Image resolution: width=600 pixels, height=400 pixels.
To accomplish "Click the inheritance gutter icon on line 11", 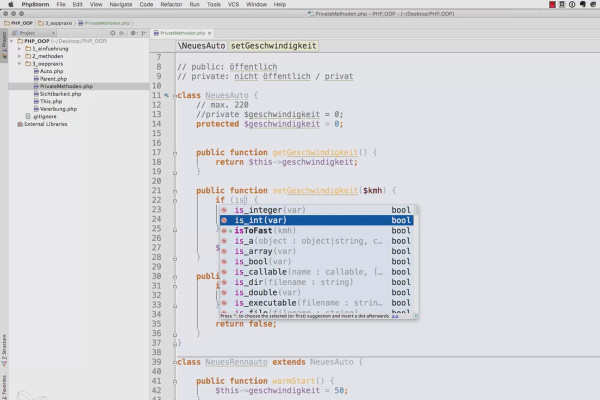I will [x=166, y=95].
